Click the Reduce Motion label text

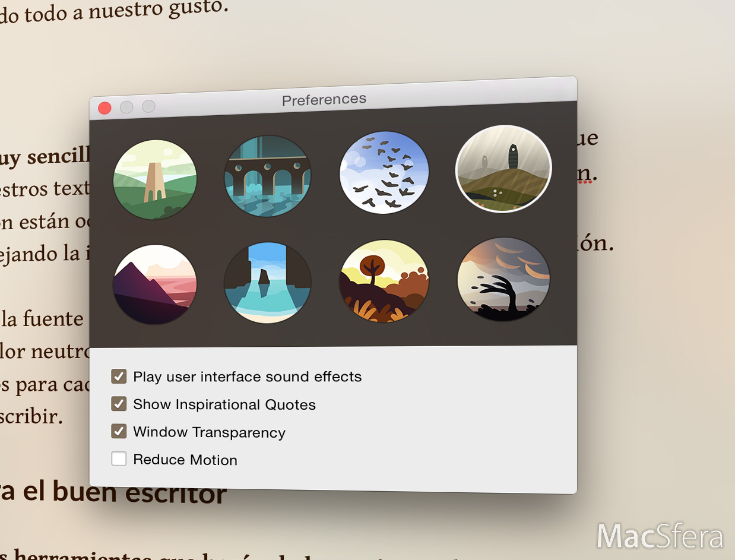click(x=185, y=460)
